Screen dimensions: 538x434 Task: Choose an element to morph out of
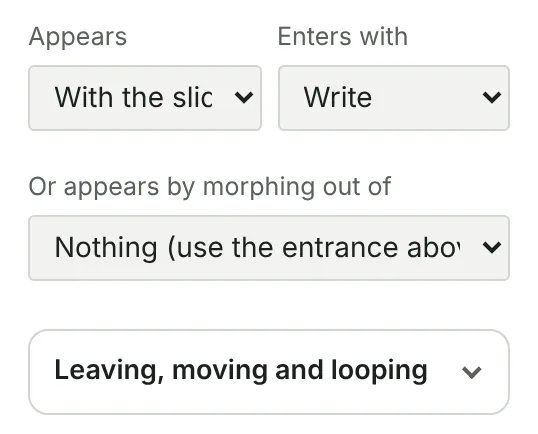pos(269,248)
